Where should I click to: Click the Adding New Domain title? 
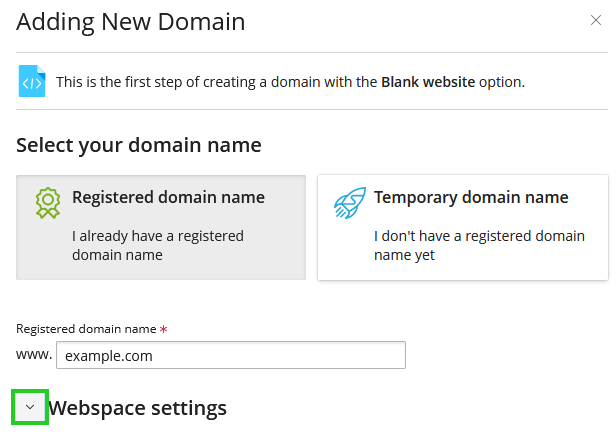click(130, 21)
